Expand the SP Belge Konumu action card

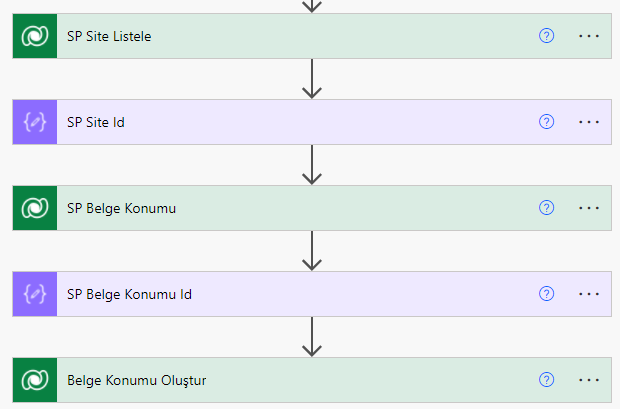tap(312, 208)
